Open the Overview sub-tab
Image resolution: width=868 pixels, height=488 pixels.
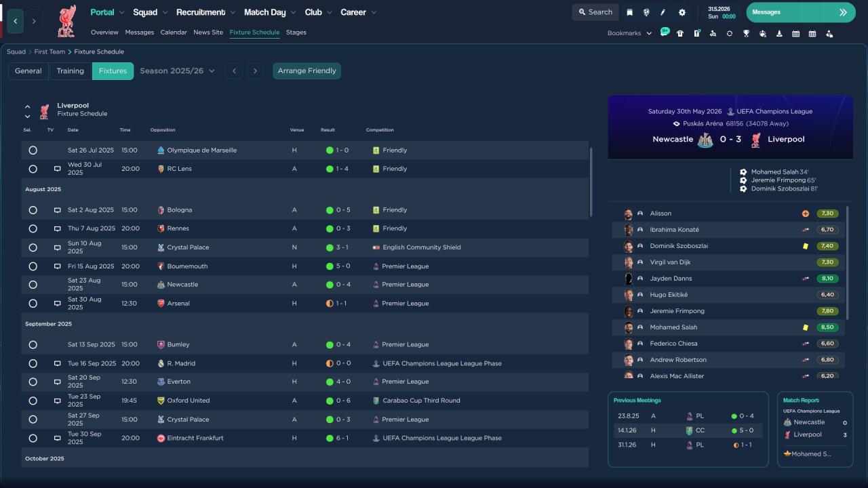104,33
